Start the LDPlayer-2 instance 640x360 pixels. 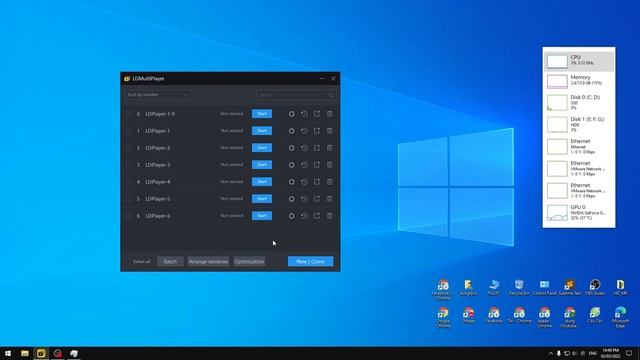[x=262, y=148]
